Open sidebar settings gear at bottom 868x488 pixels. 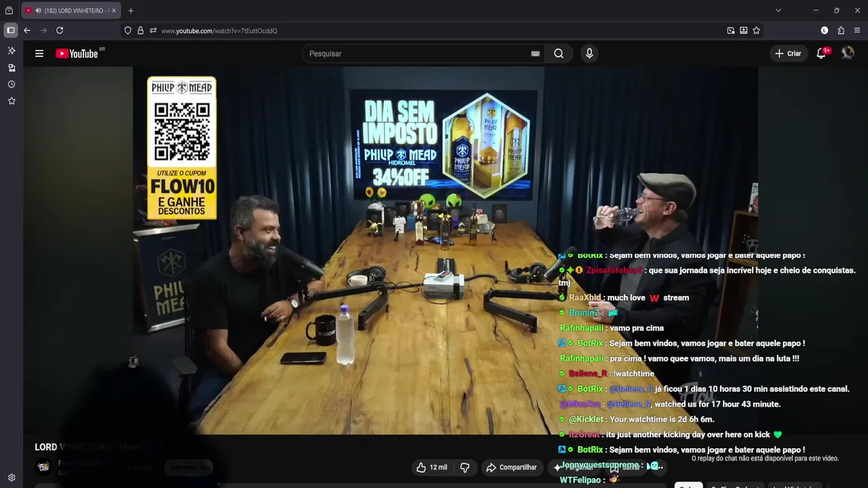point(12,478)
